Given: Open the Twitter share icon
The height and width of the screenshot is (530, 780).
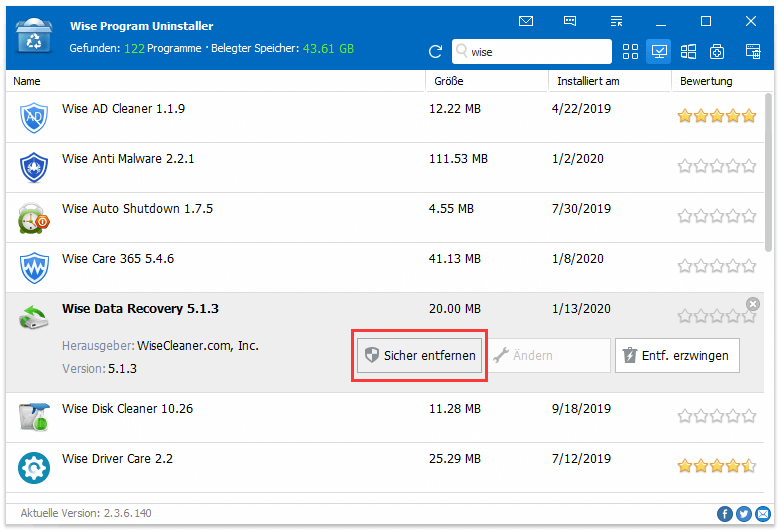Looking at the screenshot, I should 744,514.
